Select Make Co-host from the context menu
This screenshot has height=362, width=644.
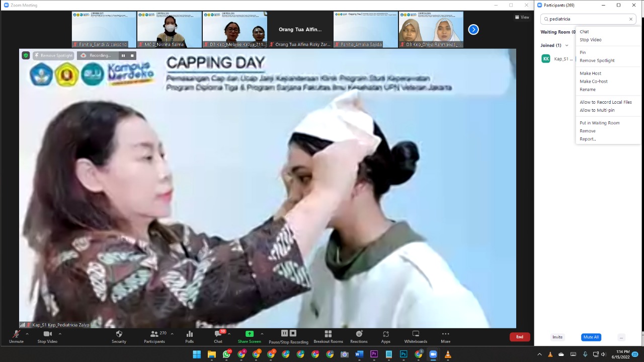tap(594, 82)
